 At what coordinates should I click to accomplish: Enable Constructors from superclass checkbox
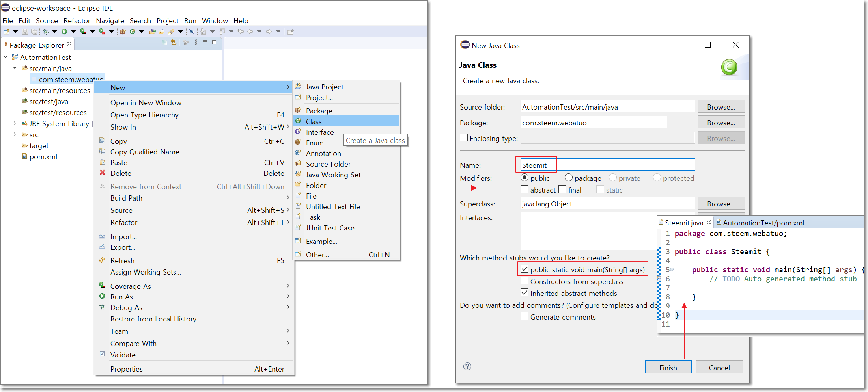525,281
